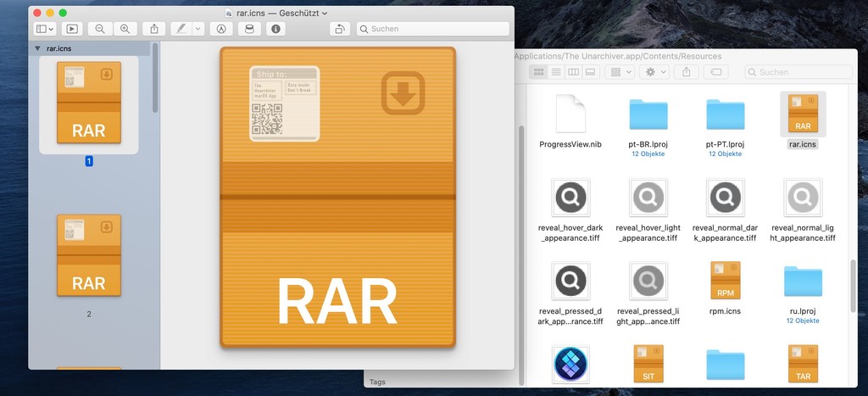Click the rar.icns file name label
Screen dimensions: 868x396
pyautogui.click(x=803, y=144)
